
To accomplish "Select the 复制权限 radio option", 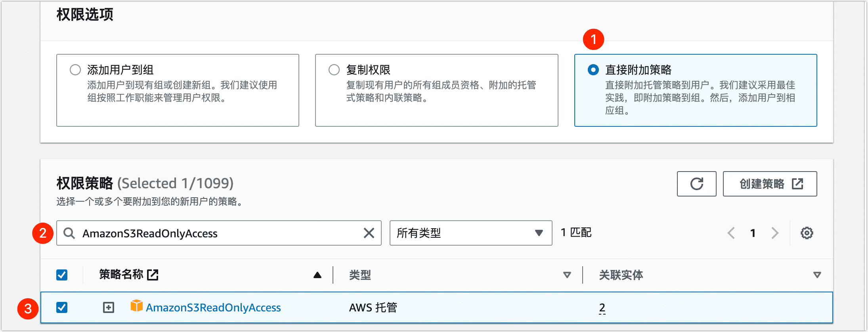I will click(x=334, y=70).
